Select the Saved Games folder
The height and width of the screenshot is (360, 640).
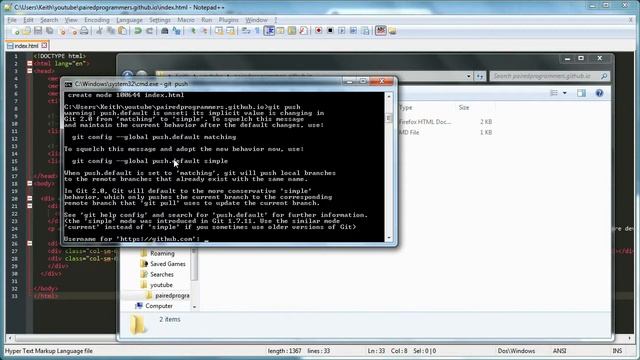(167, 264)
